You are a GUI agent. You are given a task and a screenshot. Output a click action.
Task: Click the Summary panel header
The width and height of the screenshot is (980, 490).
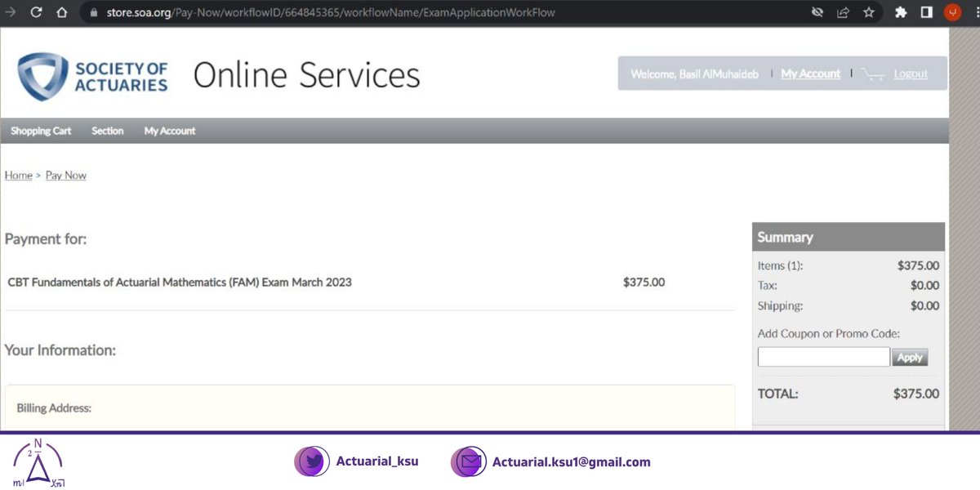click(x=849, y=237)
